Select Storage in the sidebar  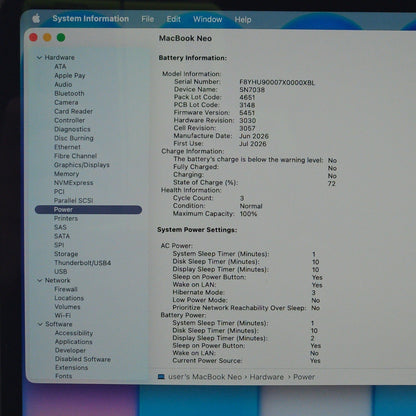[x=66, y=254]
